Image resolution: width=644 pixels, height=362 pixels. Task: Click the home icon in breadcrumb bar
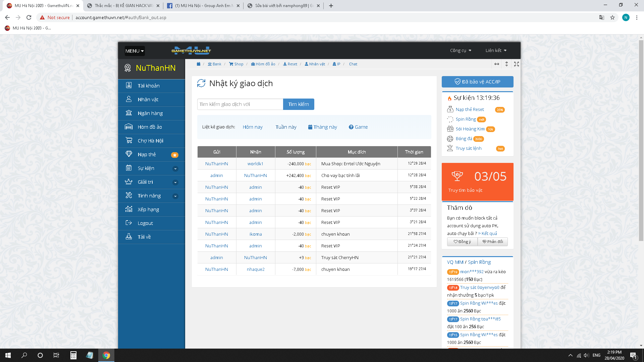coord(199,64)
